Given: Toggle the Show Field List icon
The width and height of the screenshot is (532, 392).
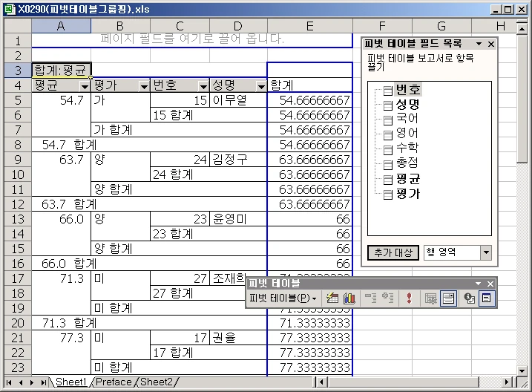Looking at the screenshot, I should tap(487, 298).
